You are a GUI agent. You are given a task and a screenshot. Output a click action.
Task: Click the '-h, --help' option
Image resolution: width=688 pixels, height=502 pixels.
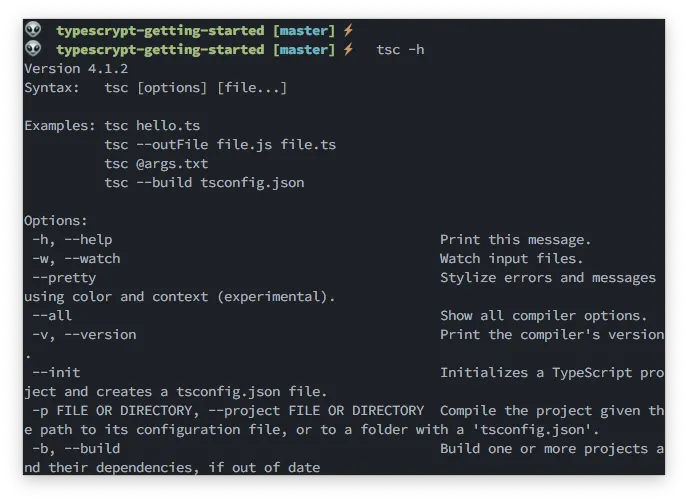coord(72,240)
